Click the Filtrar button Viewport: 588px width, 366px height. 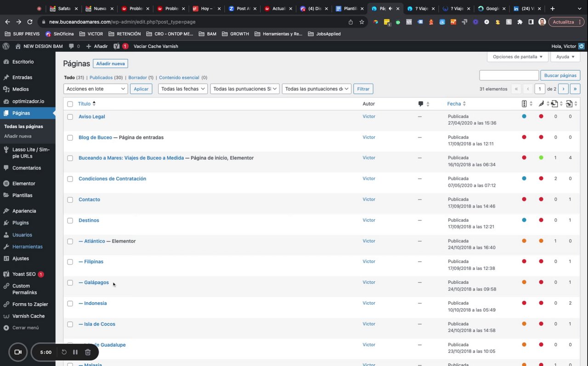(x=363, y=89)
